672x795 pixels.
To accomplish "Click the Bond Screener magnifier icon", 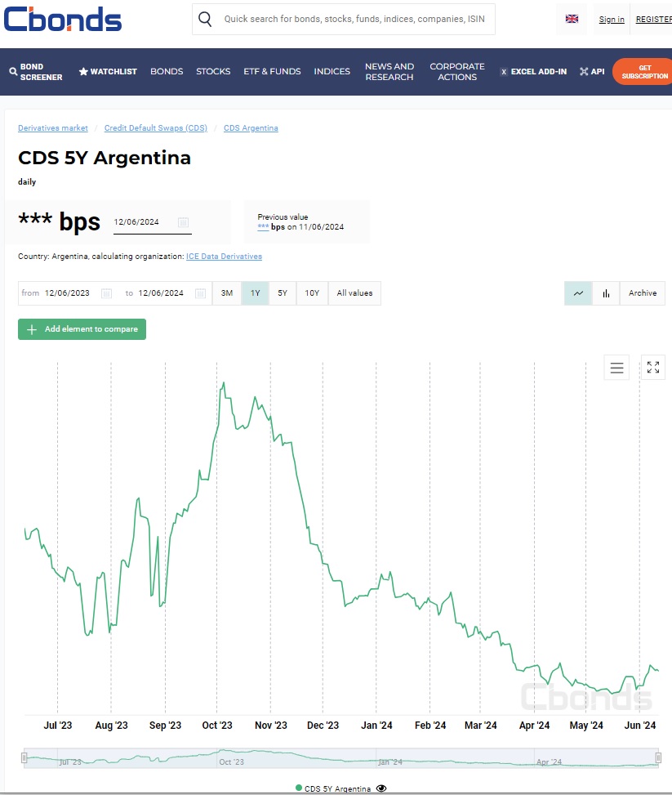I will pos(13,71).
